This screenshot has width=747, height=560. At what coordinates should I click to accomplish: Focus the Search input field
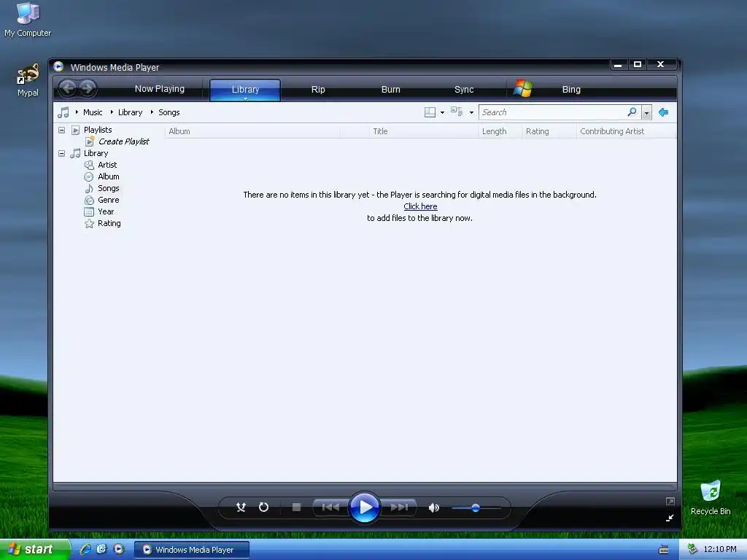[x=553, y=112]
